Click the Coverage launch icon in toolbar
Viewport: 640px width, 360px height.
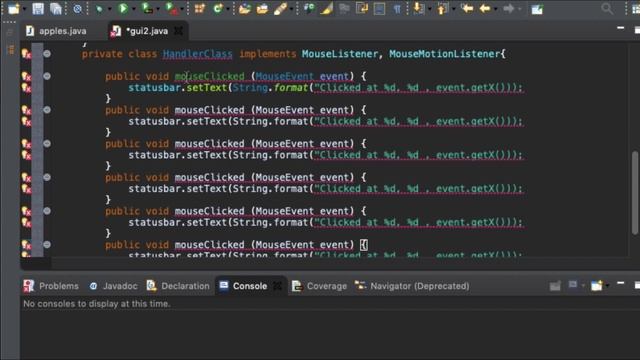[x=147, y=8]
